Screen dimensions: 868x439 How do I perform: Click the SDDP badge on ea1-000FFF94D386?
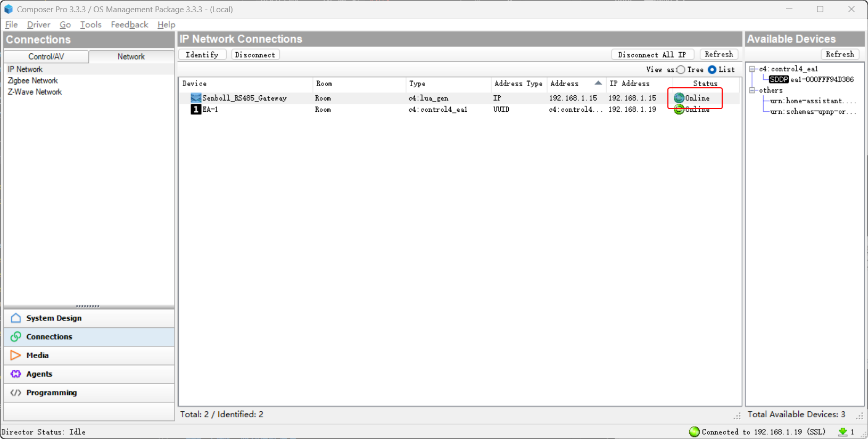[779, 79]
